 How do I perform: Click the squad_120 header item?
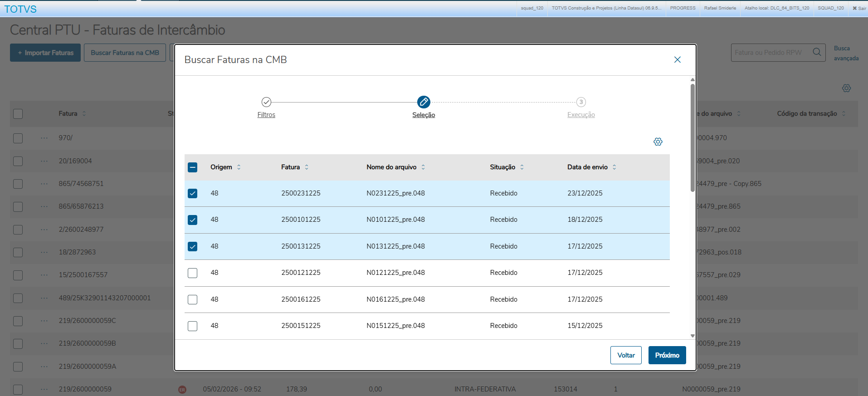coord(532,8)
